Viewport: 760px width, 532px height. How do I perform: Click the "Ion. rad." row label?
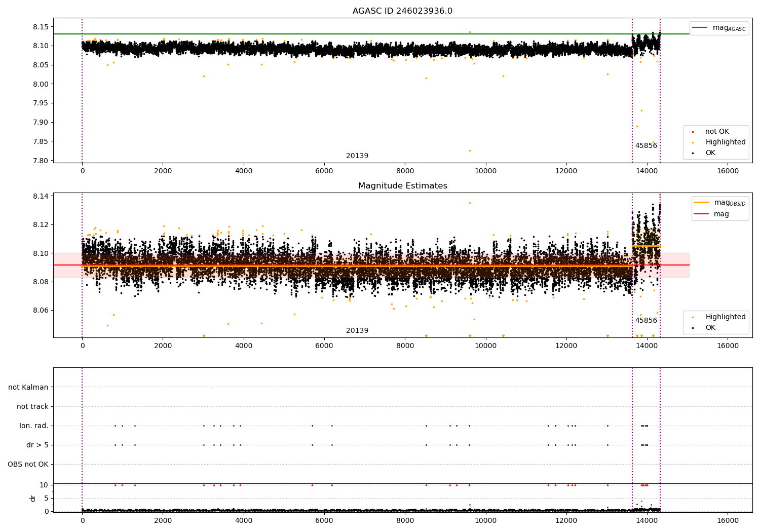pyautogui.click(x=34, y=426)
